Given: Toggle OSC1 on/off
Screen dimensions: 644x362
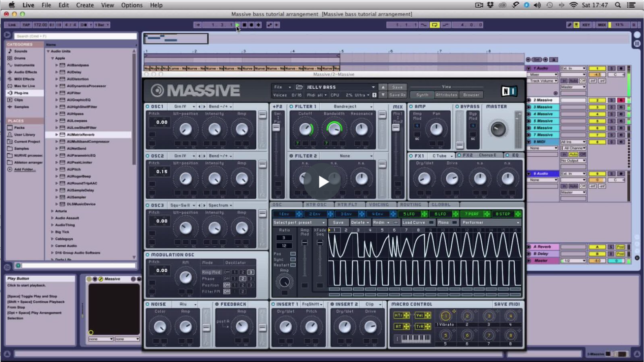Looking at the screenshot, I should click(x=148, y=106).
